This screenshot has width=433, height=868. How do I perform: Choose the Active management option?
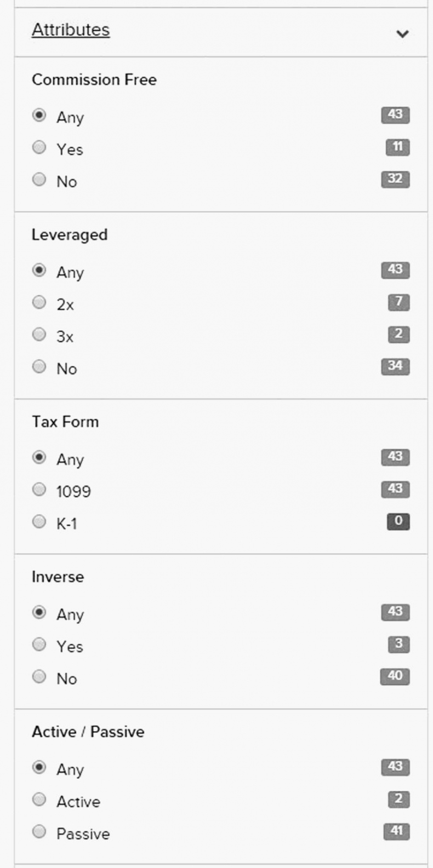[x=39, y=800]
